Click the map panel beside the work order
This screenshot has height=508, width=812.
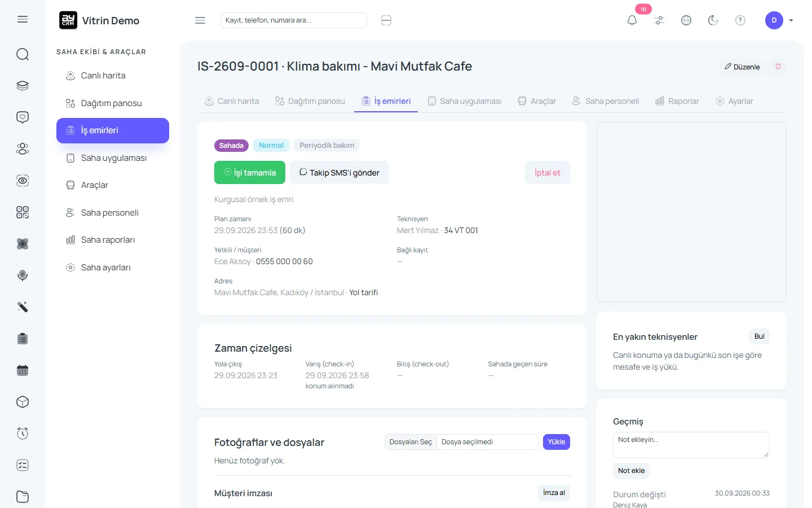coord(691,212)
